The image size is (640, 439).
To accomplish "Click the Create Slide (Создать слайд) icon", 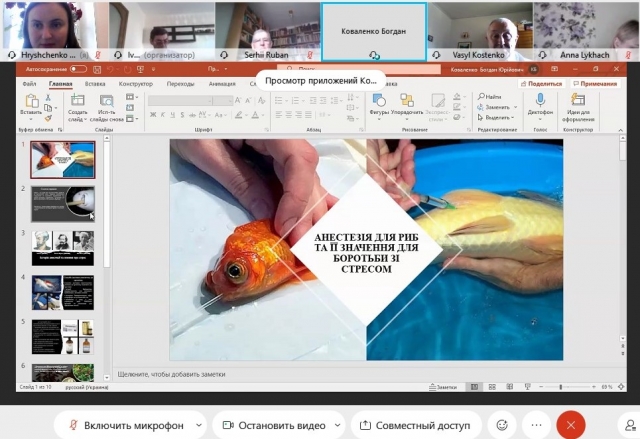I will pyautogui.click(x=77, y=101).
